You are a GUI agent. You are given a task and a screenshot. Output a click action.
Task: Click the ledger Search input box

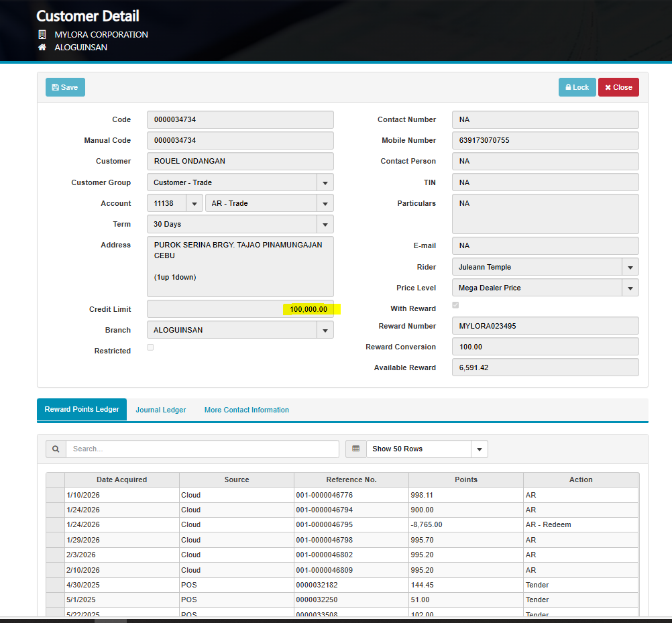click(x=202, y=449)
